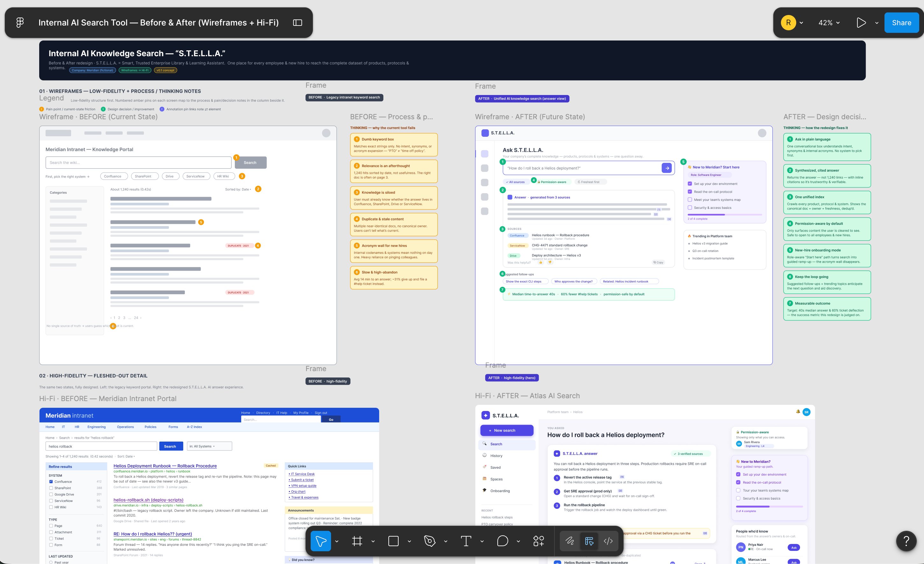
Task: Check "Tour your team's systems map" checkbox
Action: 738,490
